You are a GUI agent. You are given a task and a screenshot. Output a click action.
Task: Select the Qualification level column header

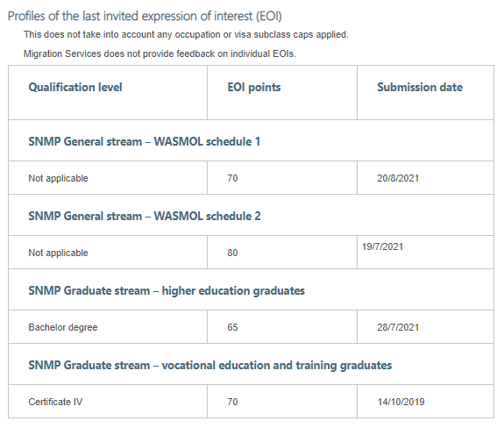coord(108,93)
